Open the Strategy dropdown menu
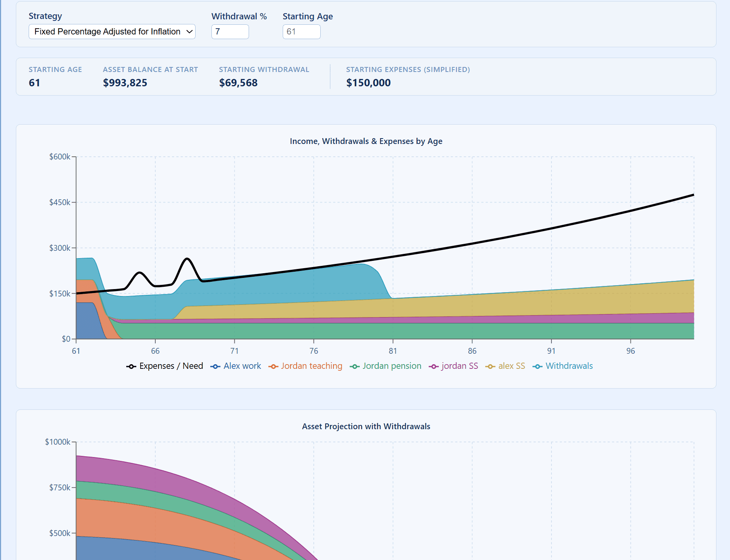The image size is (730, 560). [x=112, y=32]
